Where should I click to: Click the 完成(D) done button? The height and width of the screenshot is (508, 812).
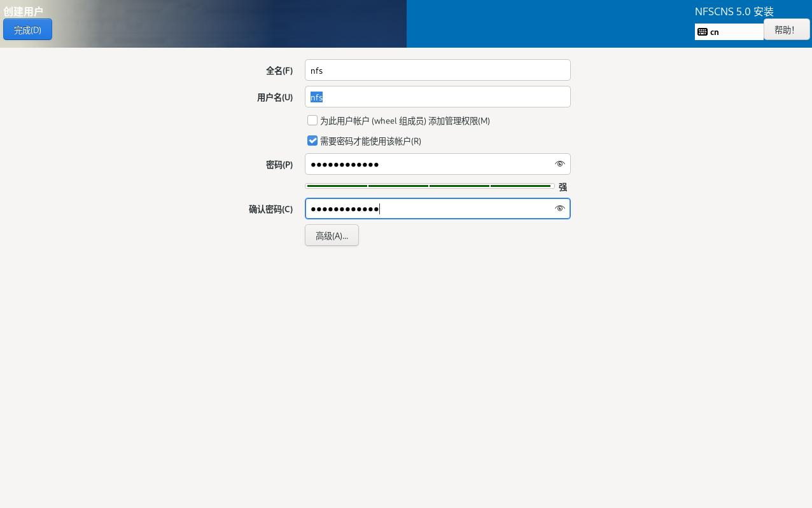pyautogui.click(x=27, y=30)
